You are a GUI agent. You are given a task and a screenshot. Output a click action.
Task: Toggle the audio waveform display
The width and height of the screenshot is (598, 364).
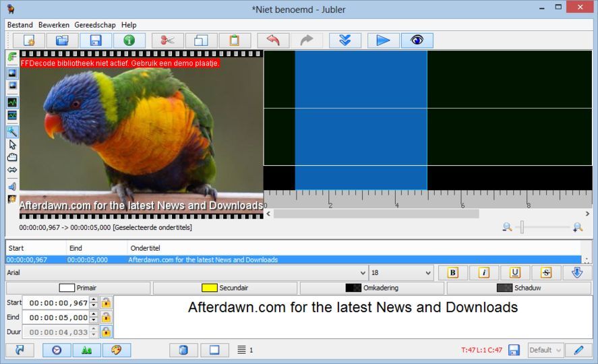click(x=12, y=102)
